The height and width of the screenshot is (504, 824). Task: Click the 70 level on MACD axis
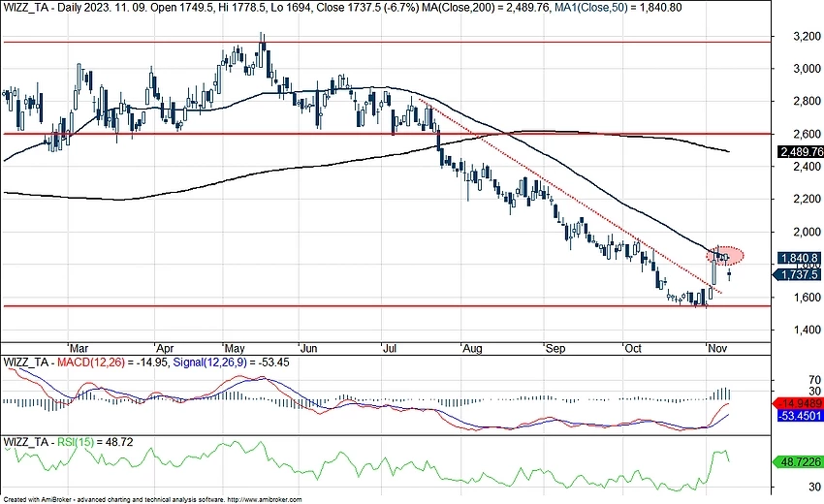814,379
